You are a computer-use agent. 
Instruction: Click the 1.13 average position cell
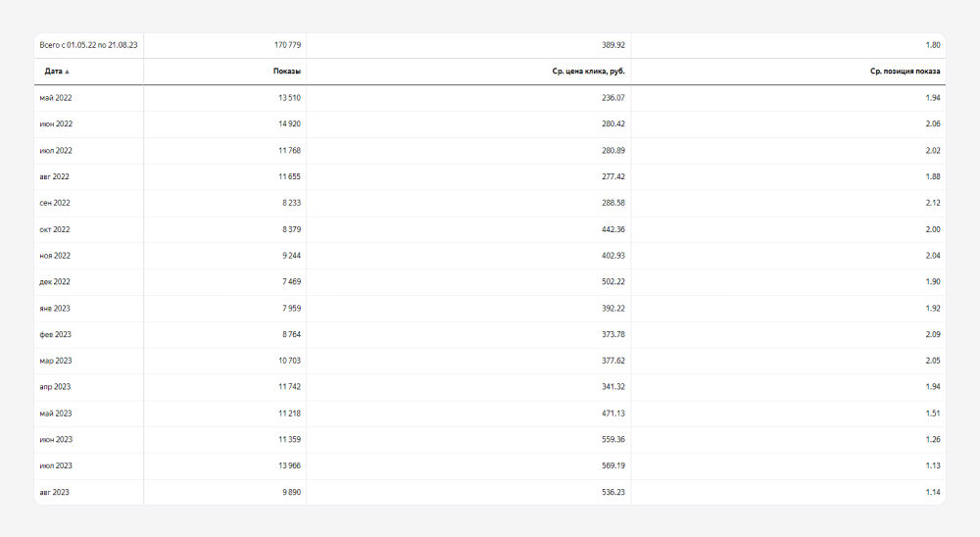tap(932, 465)
